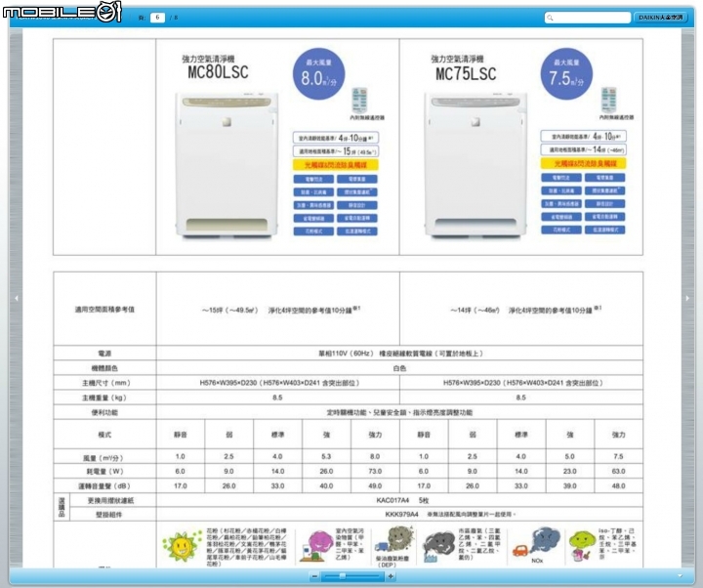Select the 耗電量 (W) row label

click(104, 472)
